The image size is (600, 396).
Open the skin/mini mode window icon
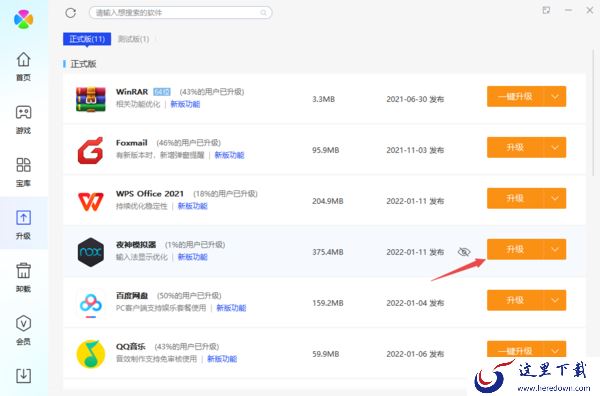coord(546,10)
